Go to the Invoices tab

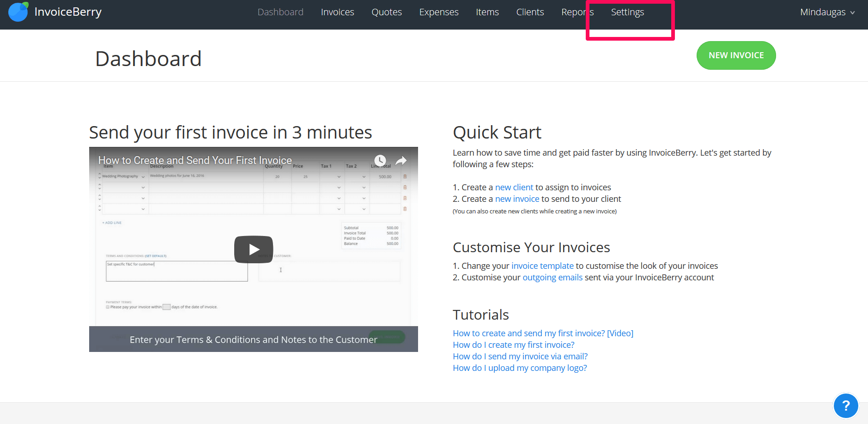coord(337,12)
